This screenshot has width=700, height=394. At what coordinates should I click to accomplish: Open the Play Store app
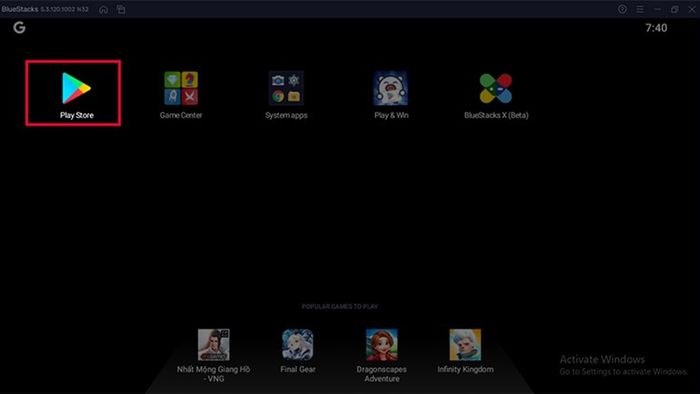click(76, 88)
